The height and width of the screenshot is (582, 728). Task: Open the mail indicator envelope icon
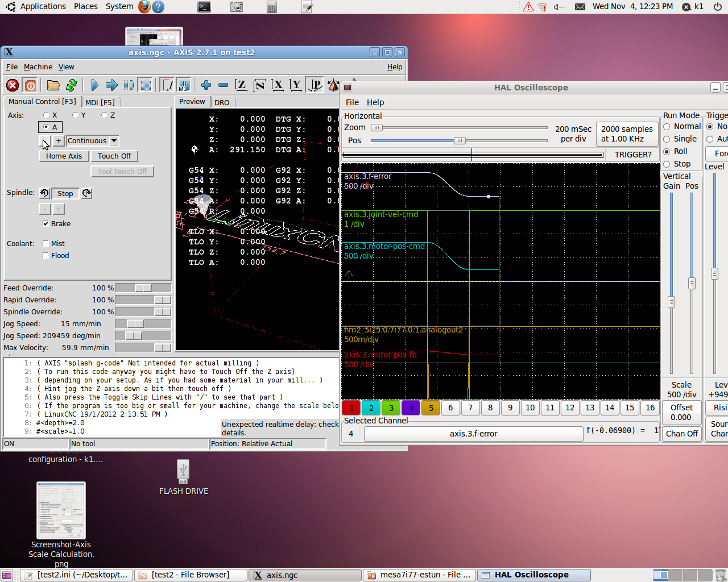coord(580,7)
